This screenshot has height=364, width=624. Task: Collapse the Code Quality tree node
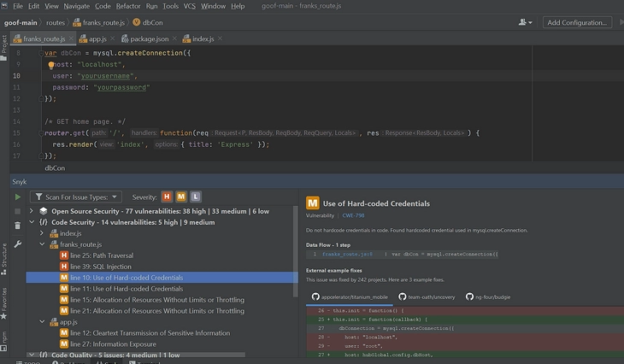point(32,355)
